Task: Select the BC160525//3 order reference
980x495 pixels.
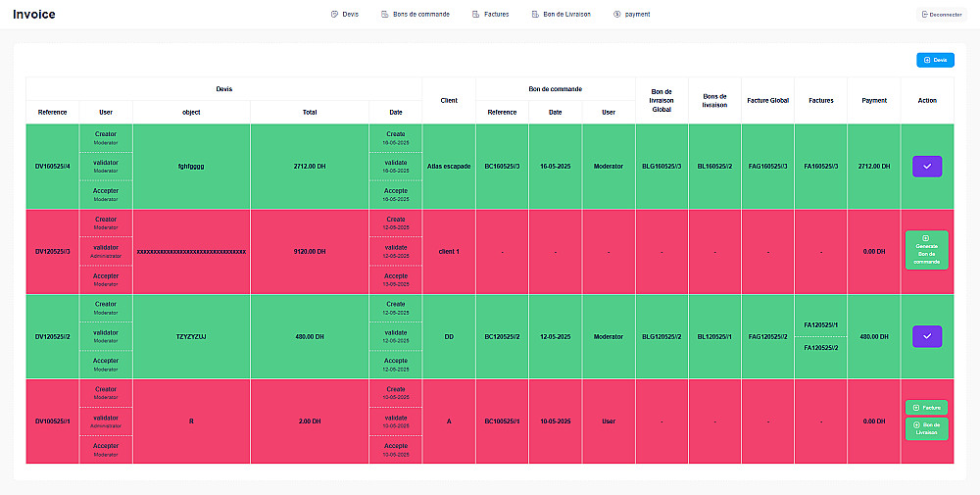Action: 502,167
